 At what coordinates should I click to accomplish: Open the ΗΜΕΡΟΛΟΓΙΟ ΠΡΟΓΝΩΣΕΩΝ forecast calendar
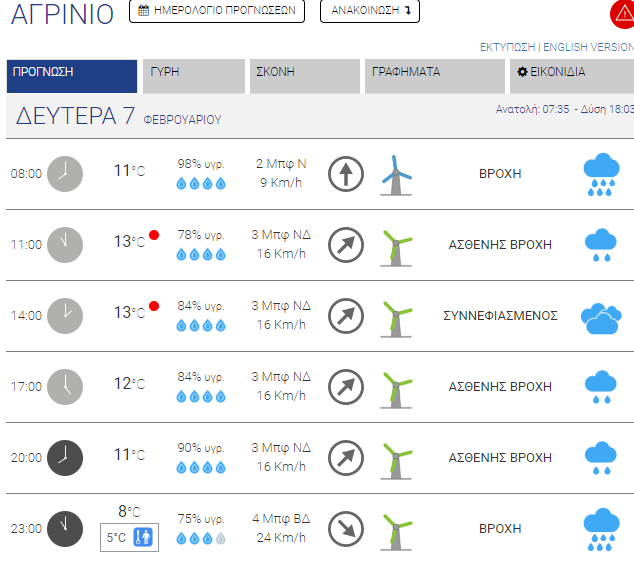tap(217, 10)
